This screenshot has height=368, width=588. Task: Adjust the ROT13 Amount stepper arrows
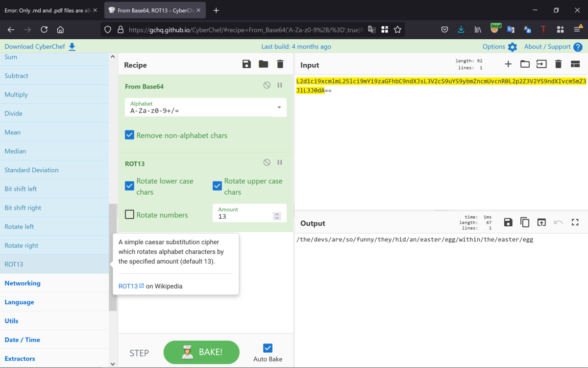277,216
